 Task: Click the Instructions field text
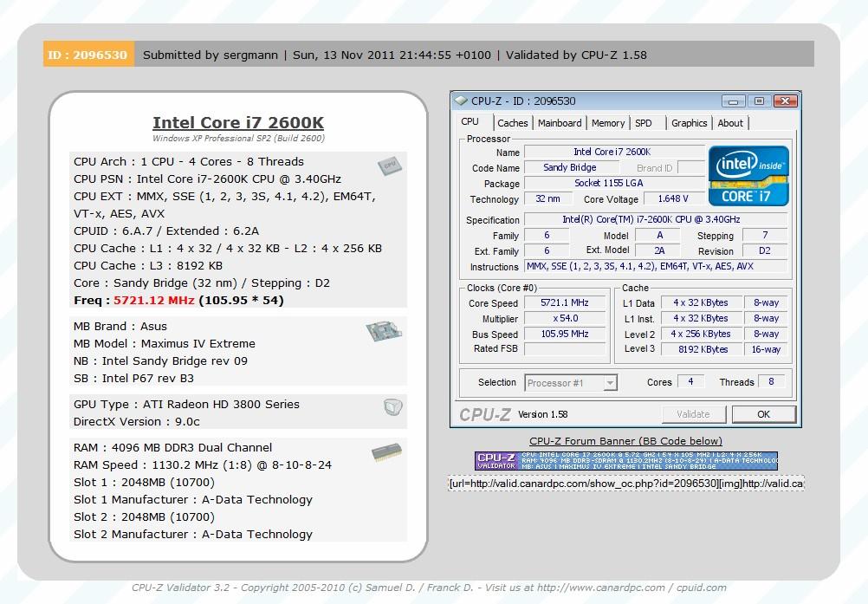click(656, 266)
